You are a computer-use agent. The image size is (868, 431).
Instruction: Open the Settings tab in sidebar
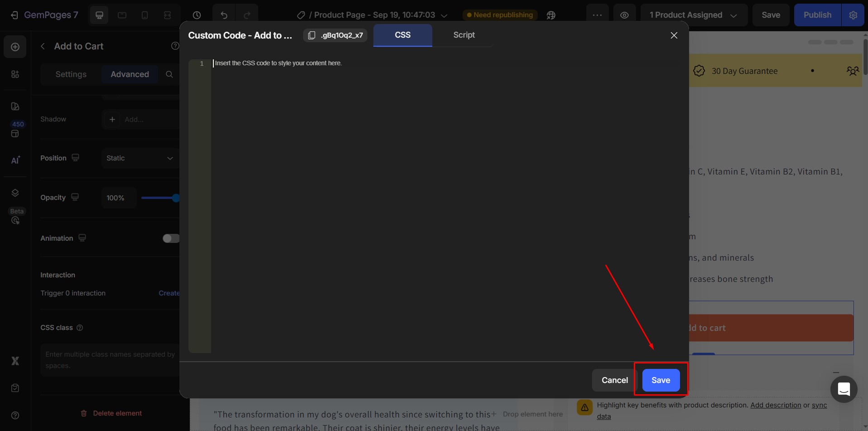click(x=71, y=74)
